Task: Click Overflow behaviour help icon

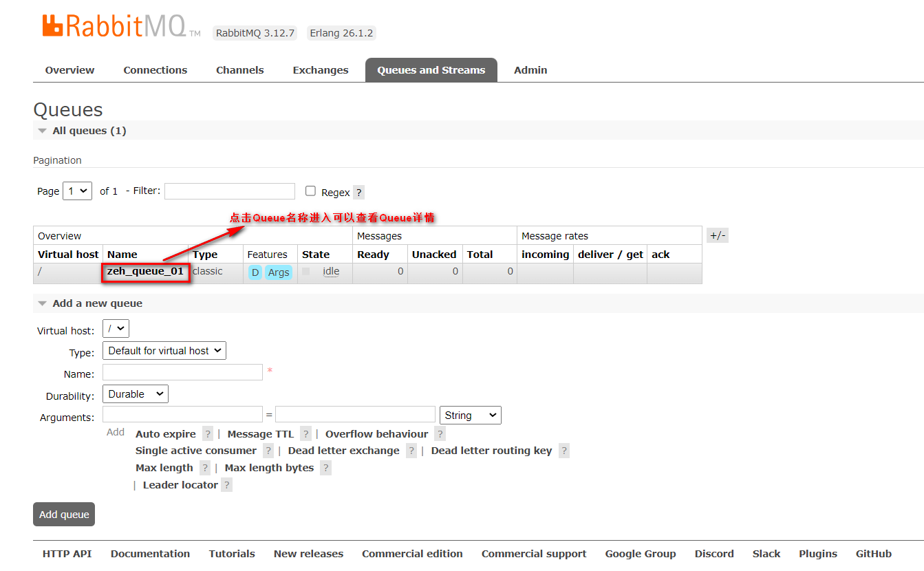Action: point(440,434)
